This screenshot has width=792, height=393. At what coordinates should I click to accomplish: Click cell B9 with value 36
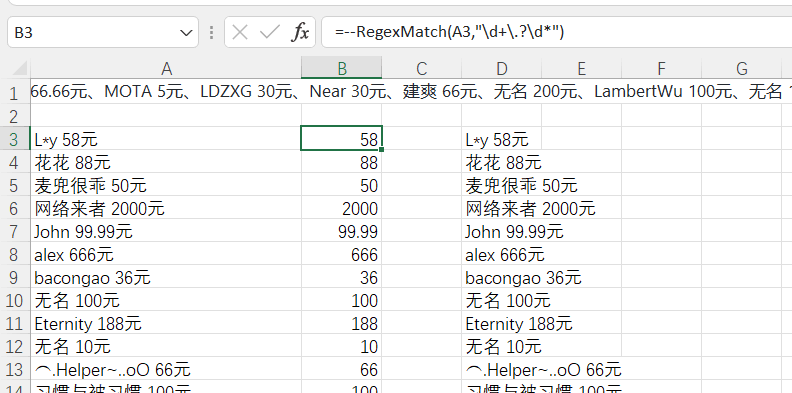tap(341, 277)
